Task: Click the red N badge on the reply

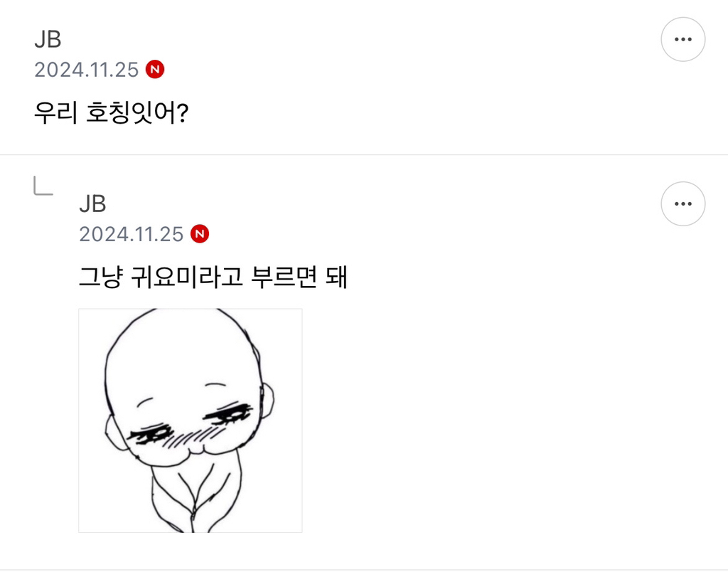Action: pyautogui.click(x=200, y=234)
